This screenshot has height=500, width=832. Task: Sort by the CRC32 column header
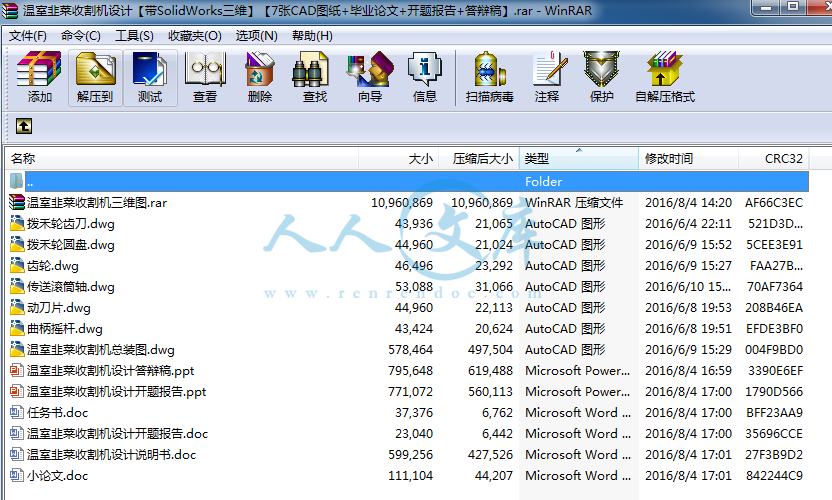(774, 159)
